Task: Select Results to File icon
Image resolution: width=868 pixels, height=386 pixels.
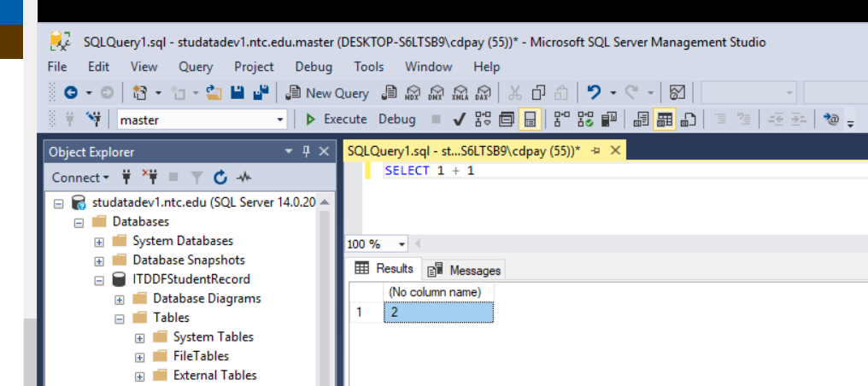Action: [688, 119]
